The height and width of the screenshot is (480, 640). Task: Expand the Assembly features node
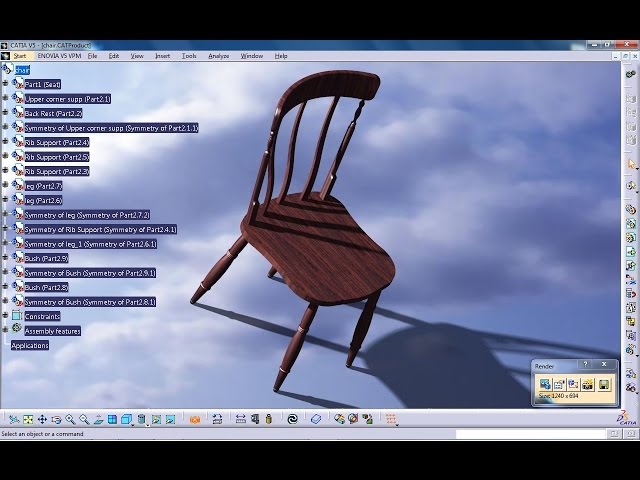(x=5, y=329)
